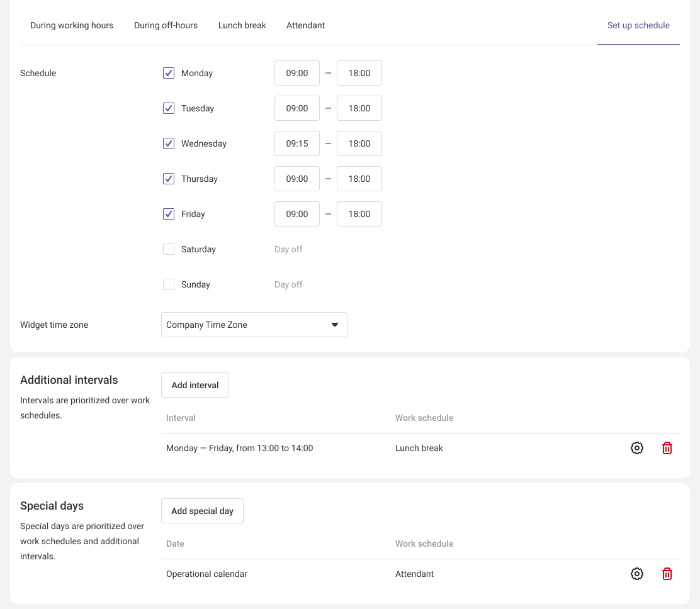Click the Set up schedule link
Screen dimensions: 700x609
pos(638,25)
